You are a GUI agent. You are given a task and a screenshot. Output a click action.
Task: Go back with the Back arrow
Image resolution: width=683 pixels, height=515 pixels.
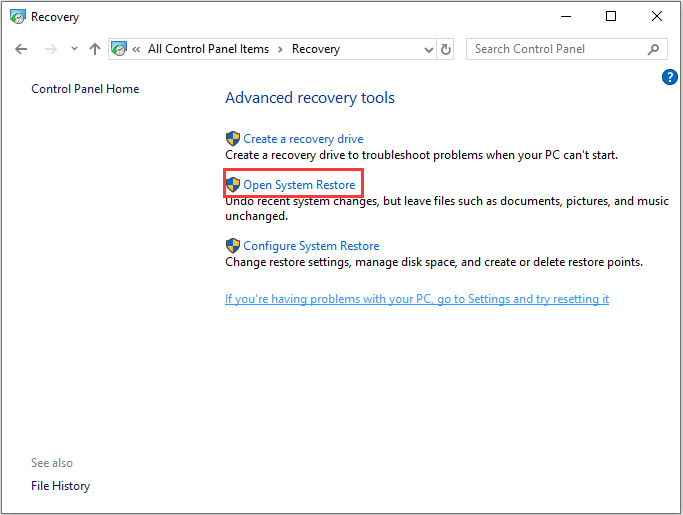point(21,49)
